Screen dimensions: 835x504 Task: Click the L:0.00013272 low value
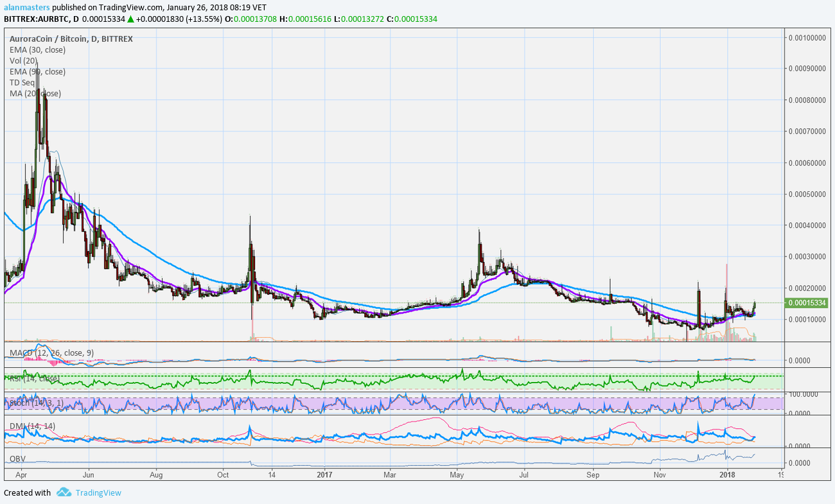point(359,19)
